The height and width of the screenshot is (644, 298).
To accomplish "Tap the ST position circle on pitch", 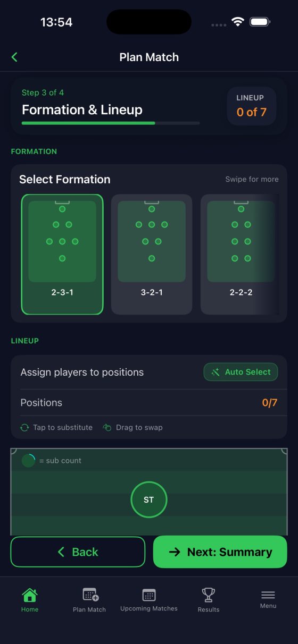I will (149, 500).
